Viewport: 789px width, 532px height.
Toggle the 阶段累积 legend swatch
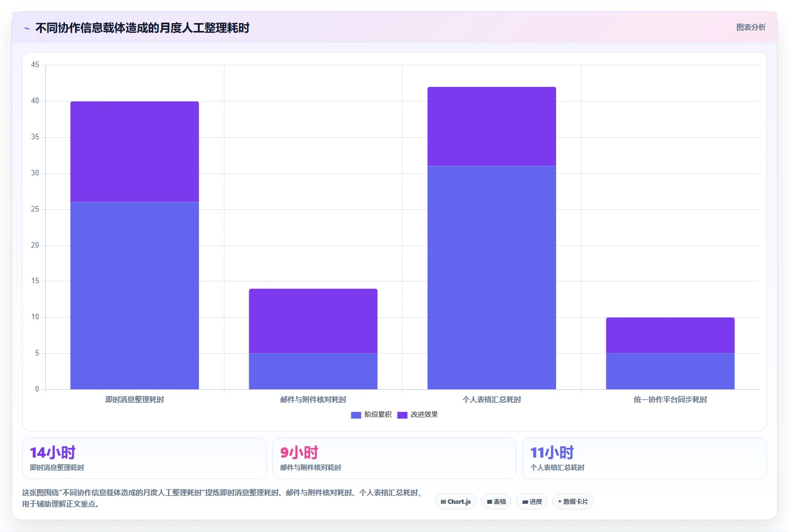(x=356, y=415)
